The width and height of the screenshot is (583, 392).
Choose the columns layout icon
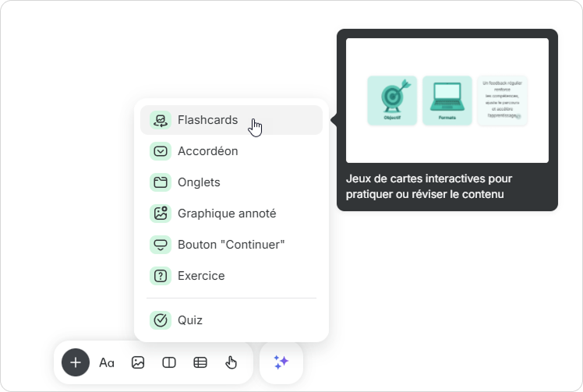tap(169, 362)
